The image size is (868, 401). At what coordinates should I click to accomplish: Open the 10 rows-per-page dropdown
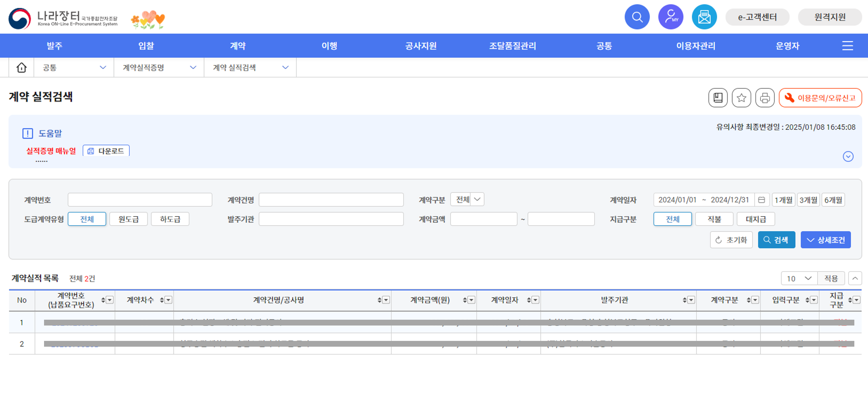tap(799, 278)
